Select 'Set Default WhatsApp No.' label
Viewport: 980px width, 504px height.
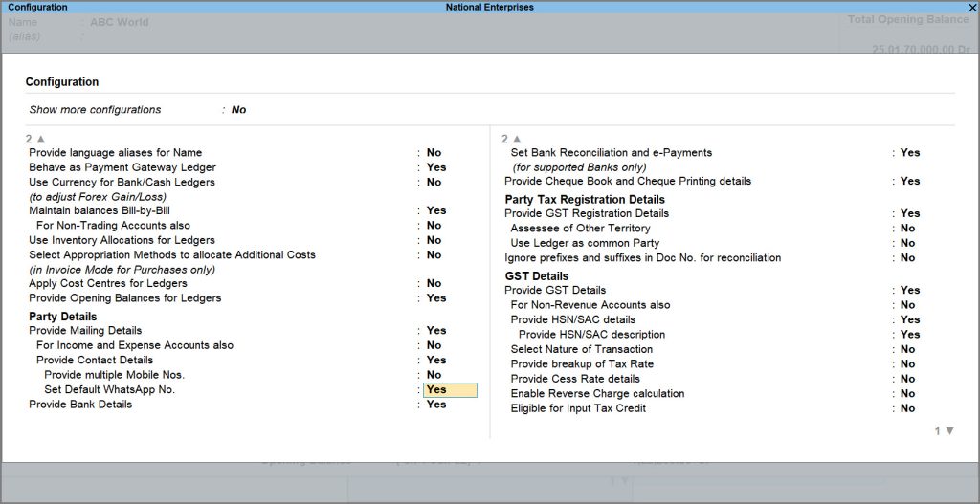[110, 389]
